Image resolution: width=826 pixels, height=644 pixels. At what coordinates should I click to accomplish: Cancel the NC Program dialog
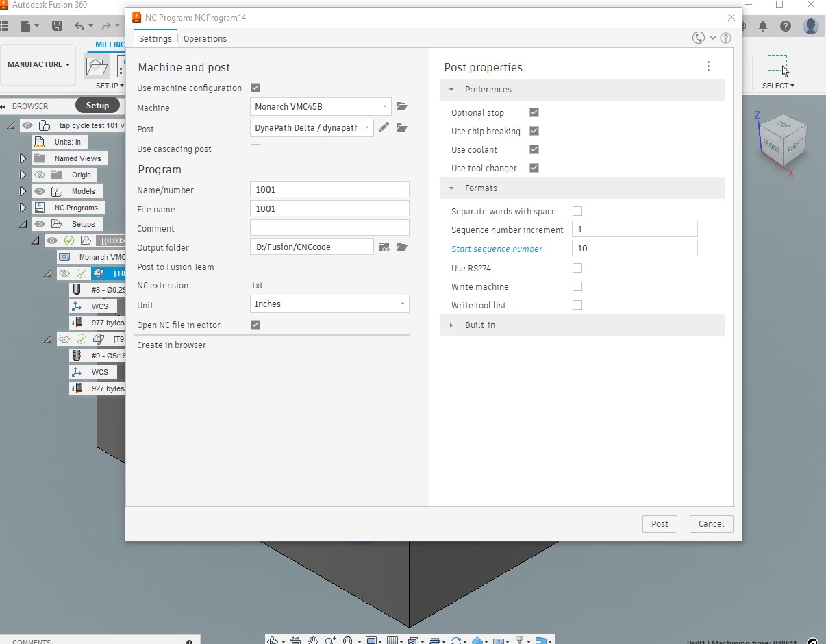pyautogui.click(x=710, y=523)
